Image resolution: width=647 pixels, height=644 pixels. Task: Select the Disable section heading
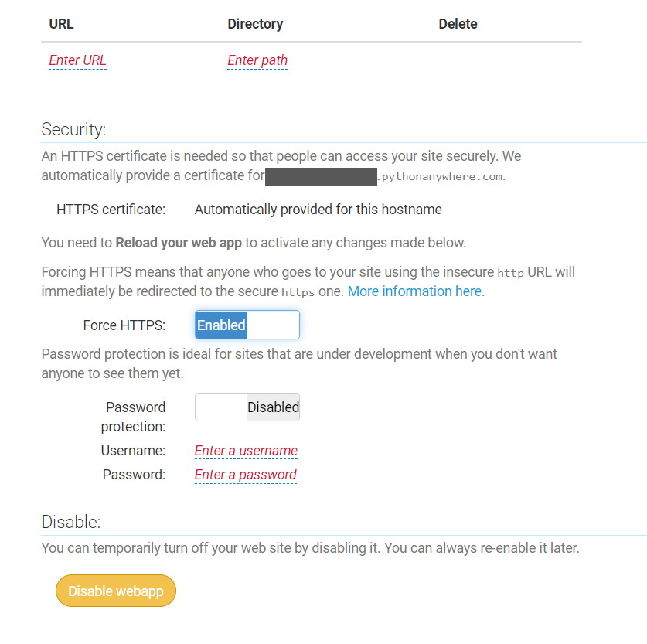[70, 522]
